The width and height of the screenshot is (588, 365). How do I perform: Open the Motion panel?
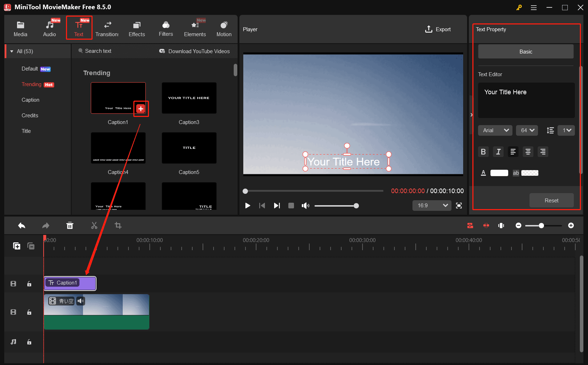coord(224,28)
